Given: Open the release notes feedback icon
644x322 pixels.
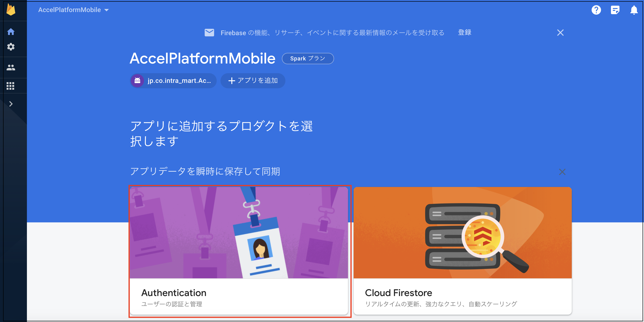Looking at the screenshot, I should tap(615, 10).
